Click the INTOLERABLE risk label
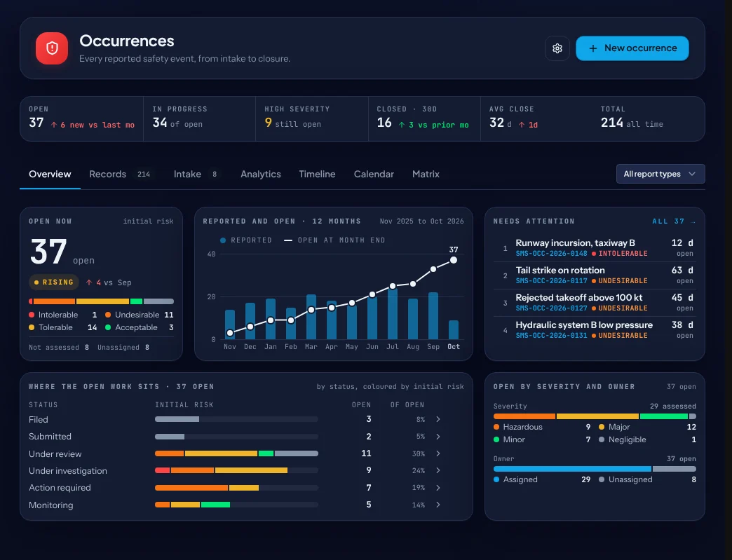Screen dimensions: 732x560 623,254
